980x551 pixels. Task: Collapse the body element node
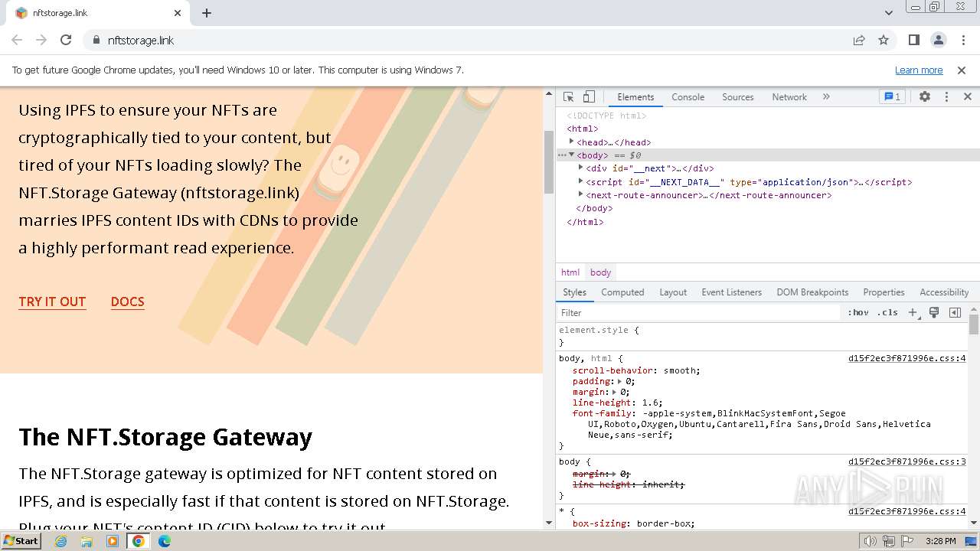point(571,155)
